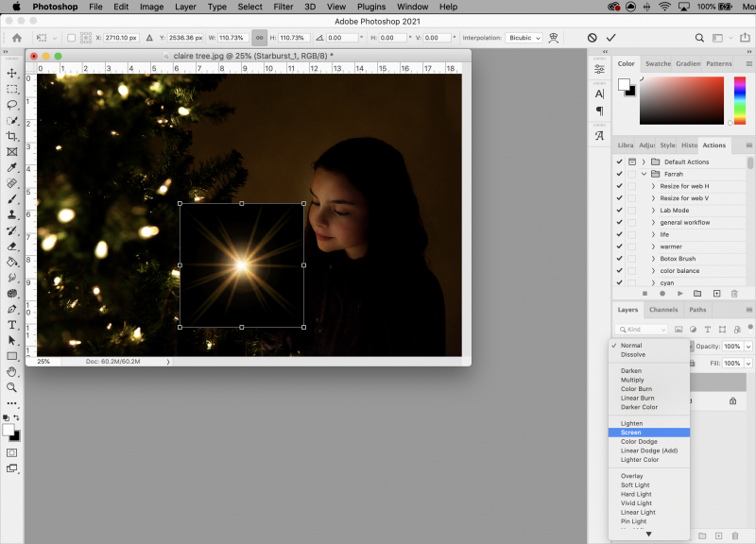Open the layer Kind filter dropdown
Viewport: 756px width, 544px height.
[642, 329]
